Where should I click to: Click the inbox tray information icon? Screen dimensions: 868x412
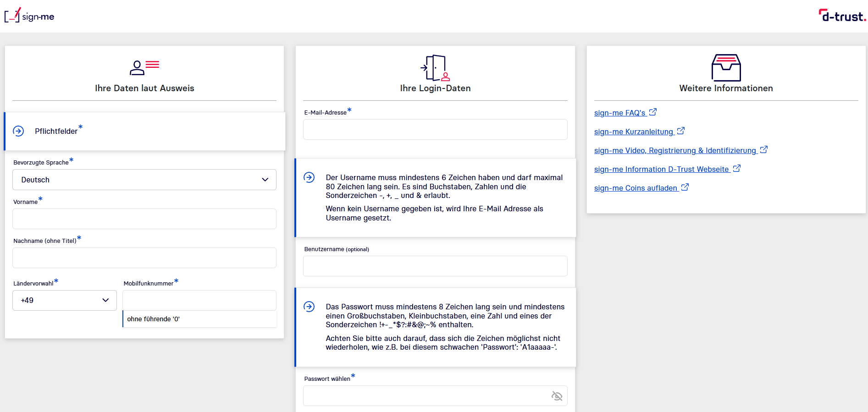coord(726,67)
